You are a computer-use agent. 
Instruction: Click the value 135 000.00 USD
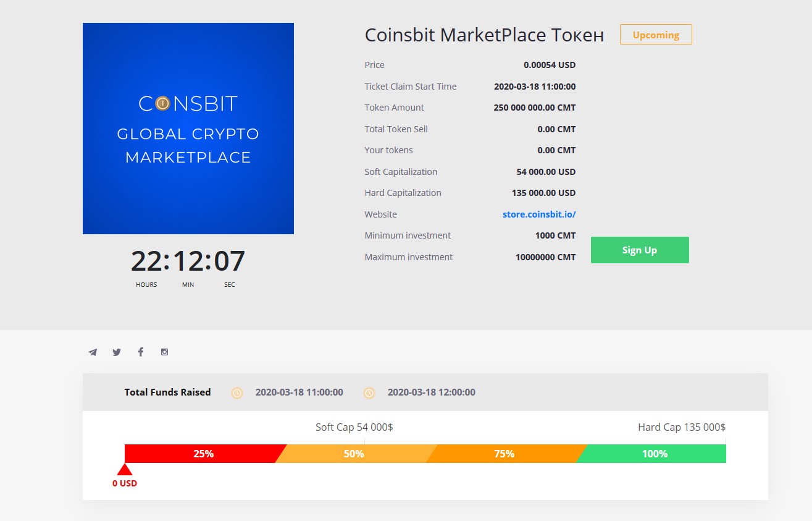click(543, 193)
